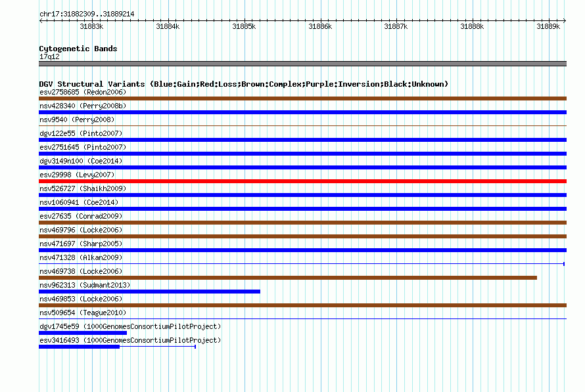The height and width of the screenshot is (392, 585).
Task: Select the brown esv27635 complex bar
Action: (x=302, y=223)
